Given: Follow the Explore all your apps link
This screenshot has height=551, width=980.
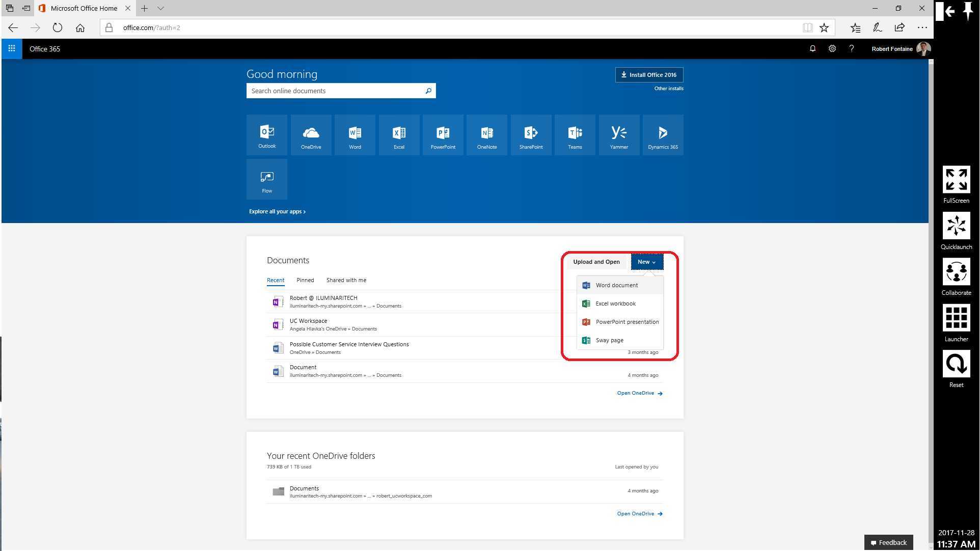Looking at the screenshot, I should click(277, 211).
